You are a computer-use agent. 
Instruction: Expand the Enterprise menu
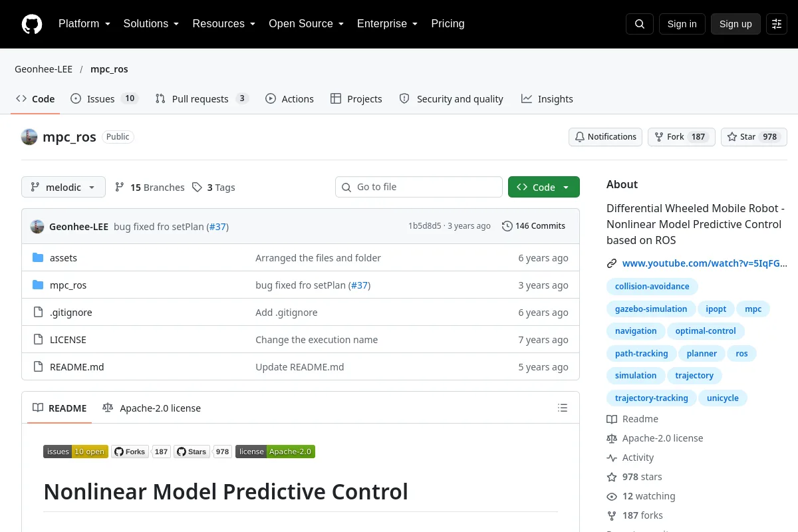point(387,24)
